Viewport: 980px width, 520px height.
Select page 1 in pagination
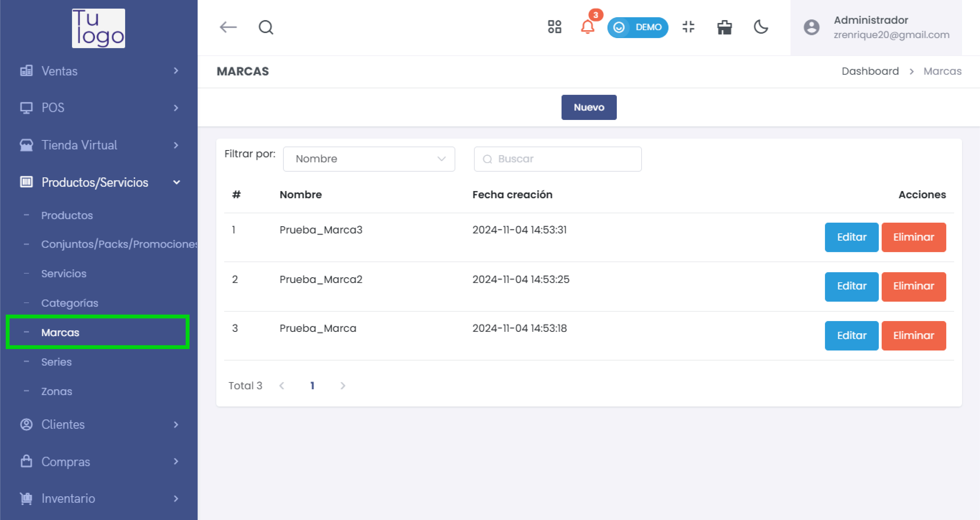pos(312,386)
